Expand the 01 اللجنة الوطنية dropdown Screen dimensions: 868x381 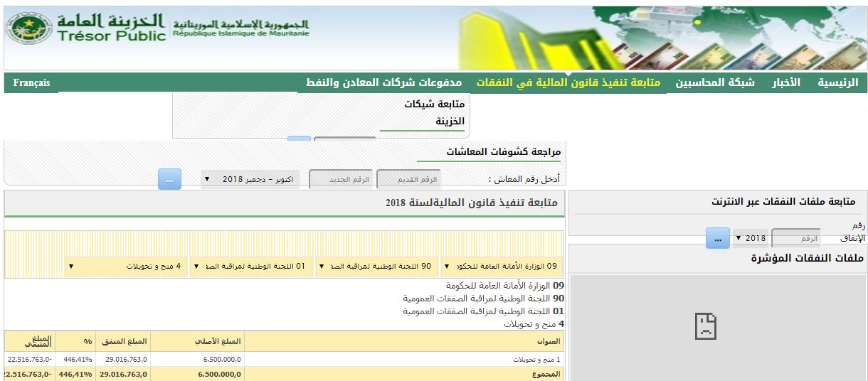(250, 267)
